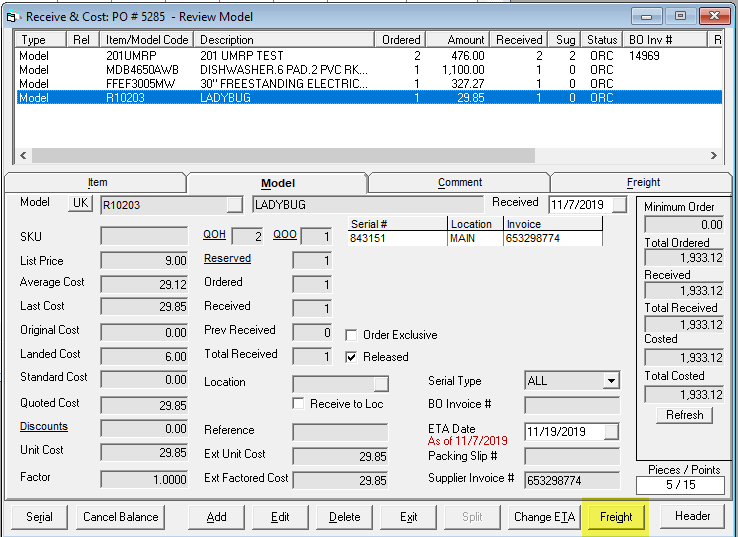
Task: Click the Description column header
Action: tap(285, 40)
